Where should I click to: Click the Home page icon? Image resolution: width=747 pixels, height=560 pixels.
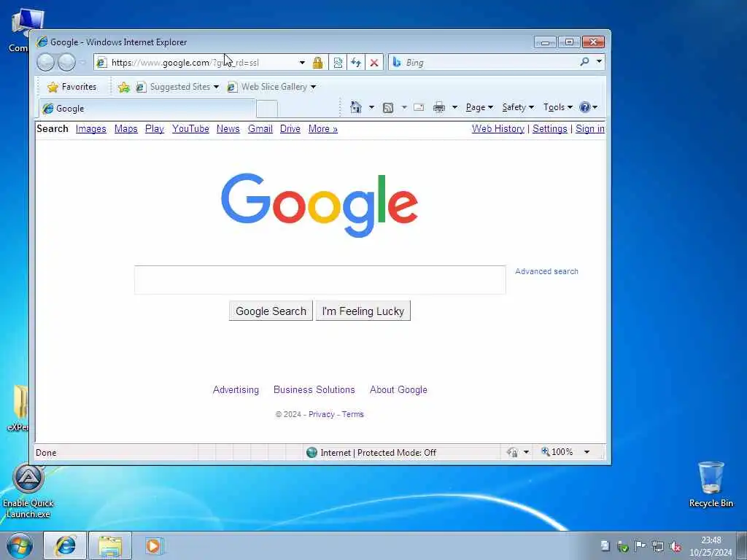coord(356,107)
